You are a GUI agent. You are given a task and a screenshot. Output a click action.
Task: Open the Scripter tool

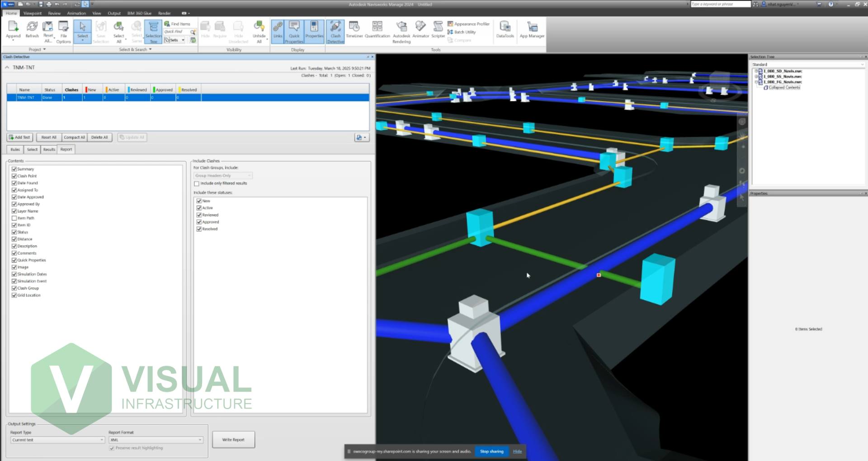point(438,30)
